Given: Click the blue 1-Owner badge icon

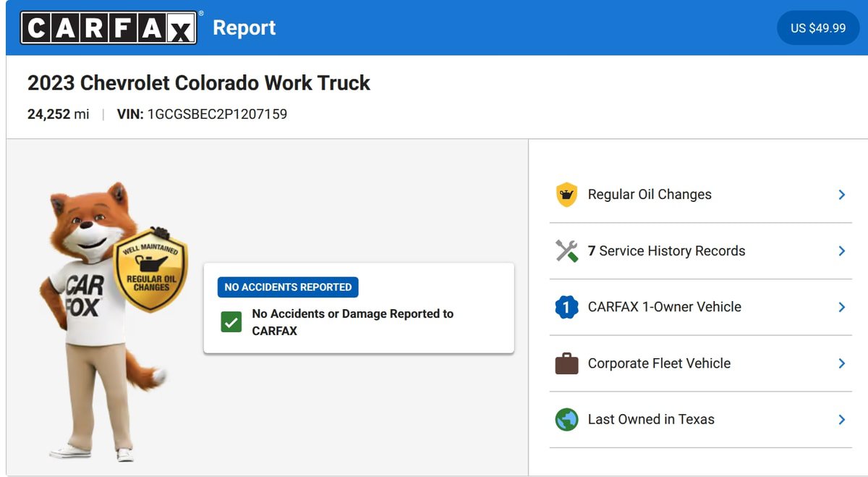Looking at the screenshot, I should tap(566, 307).
